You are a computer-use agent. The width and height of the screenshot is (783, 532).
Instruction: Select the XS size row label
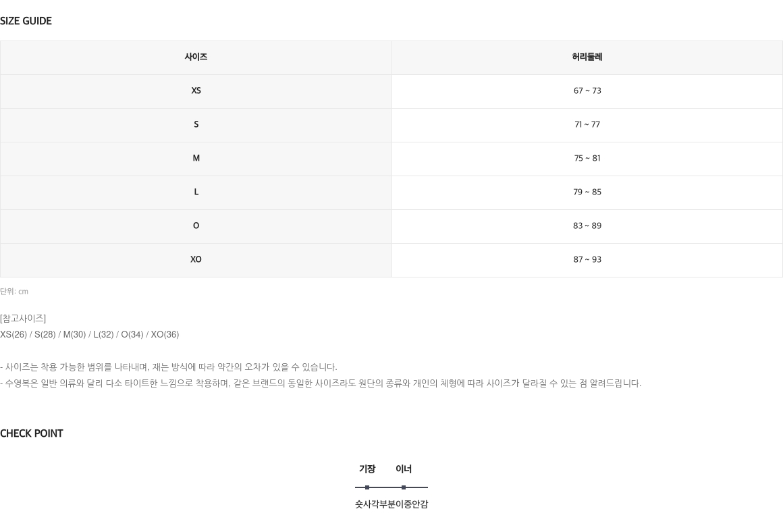(x=196, y=91)
